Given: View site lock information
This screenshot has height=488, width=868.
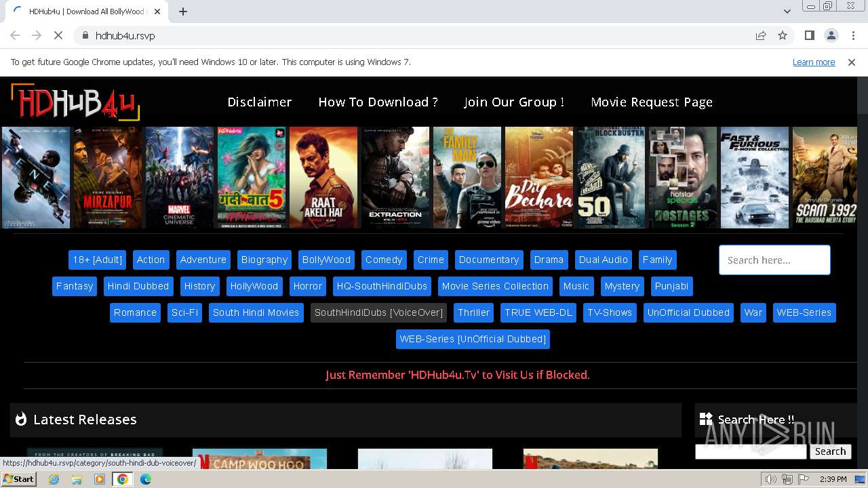Looking at the screenshot, I should pyautogui.click(x=85, y=35).
